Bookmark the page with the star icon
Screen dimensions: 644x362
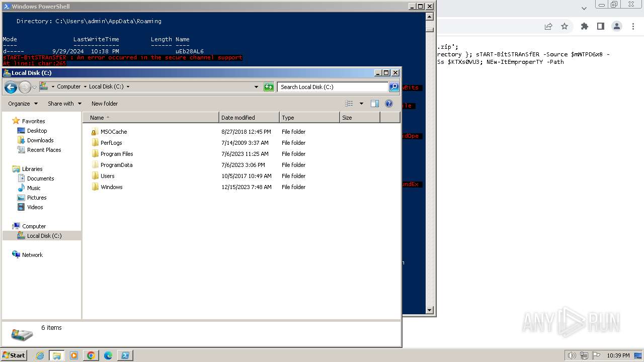pos(565,27)
